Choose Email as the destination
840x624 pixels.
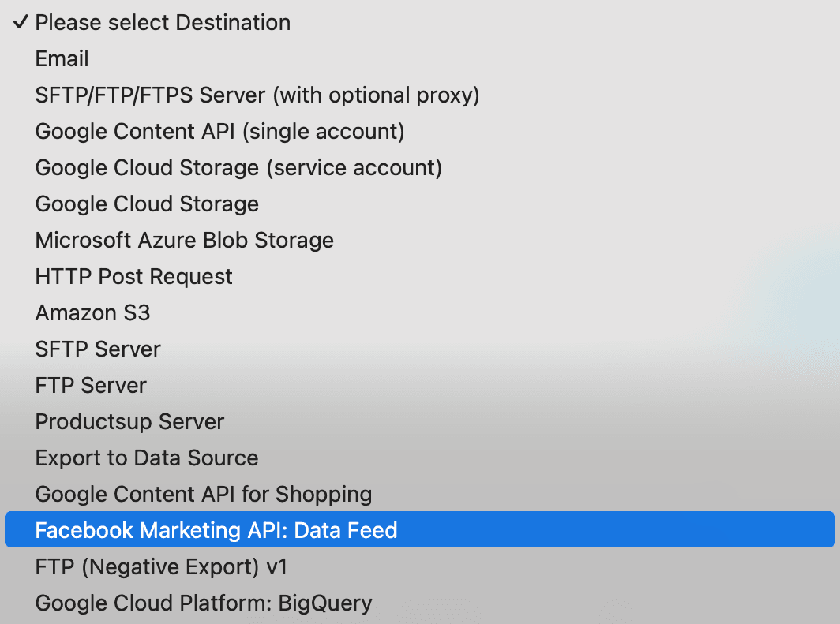coord(62,59)
